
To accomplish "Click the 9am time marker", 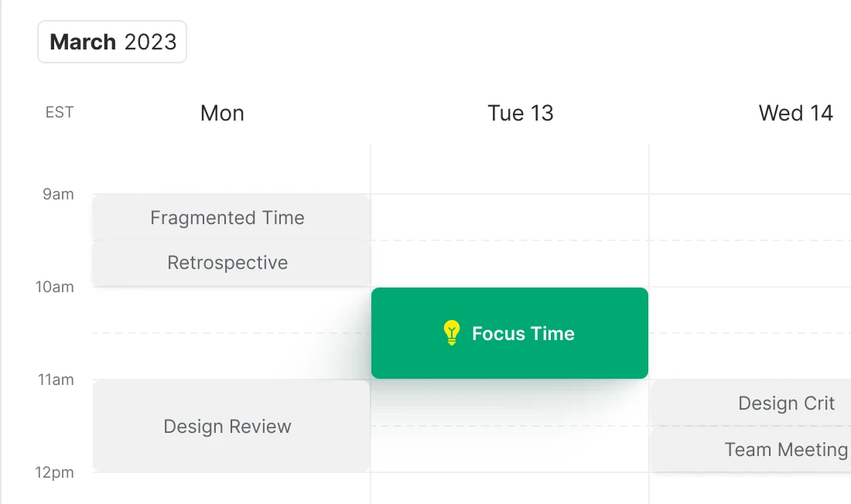I will click(x=57, y=194).
